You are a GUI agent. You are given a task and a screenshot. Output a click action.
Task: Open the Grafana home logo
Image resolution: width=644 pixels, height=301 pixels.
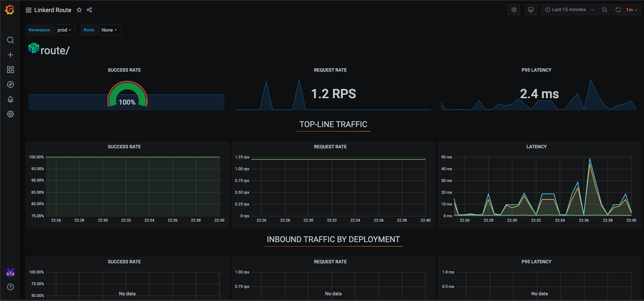(x=10, y=10)
